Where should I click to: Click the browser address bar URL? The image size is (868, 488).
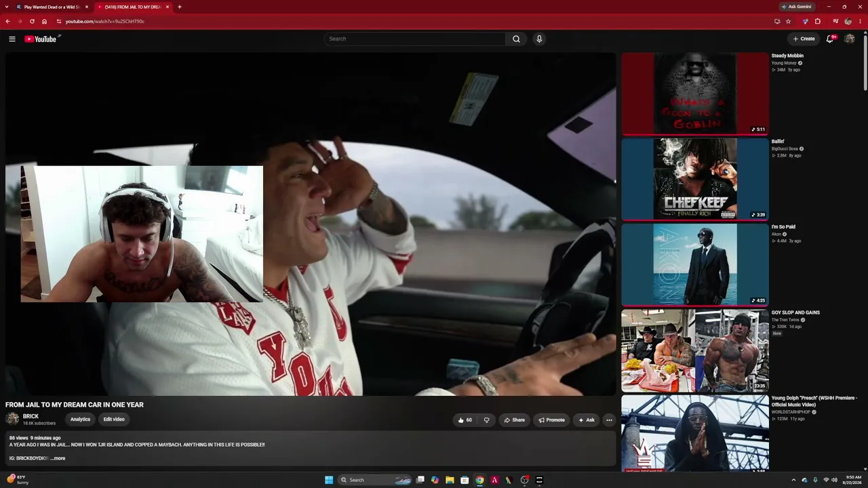coord(105,21)
